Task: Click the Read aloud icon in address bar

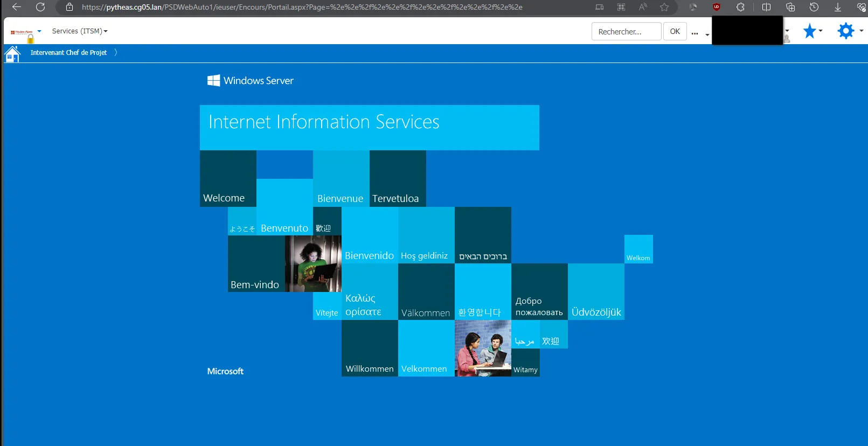Action: click(x=643, y=7)
